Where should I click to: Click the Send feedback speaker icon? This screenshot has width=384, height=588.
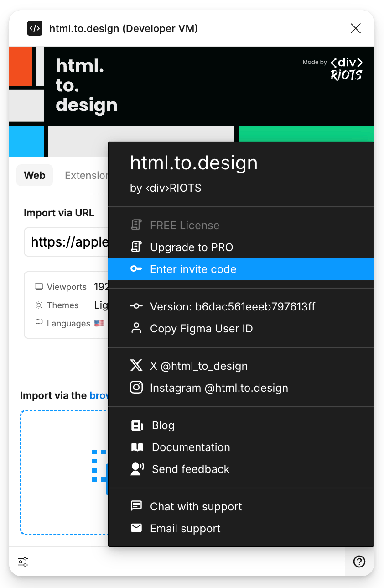tap(137, 469)
